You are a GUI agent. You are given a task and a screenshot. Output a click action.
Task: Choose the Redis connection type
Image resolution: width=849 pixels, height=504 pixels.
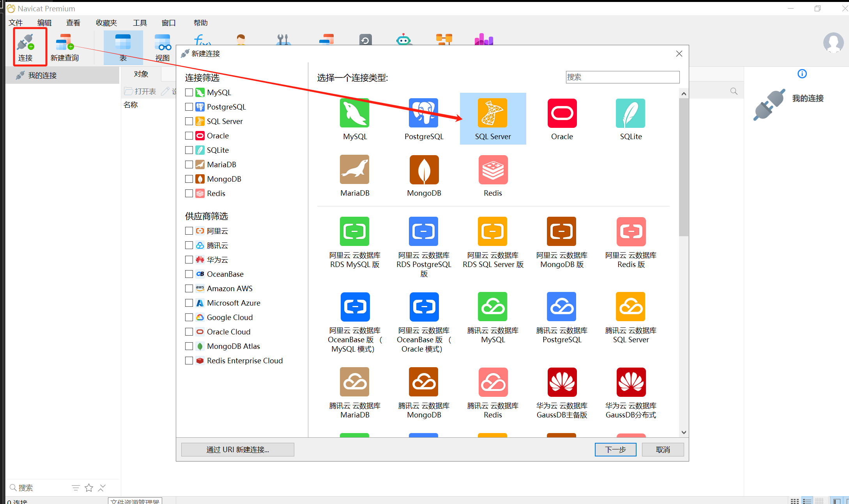click(x=493, y=170)
